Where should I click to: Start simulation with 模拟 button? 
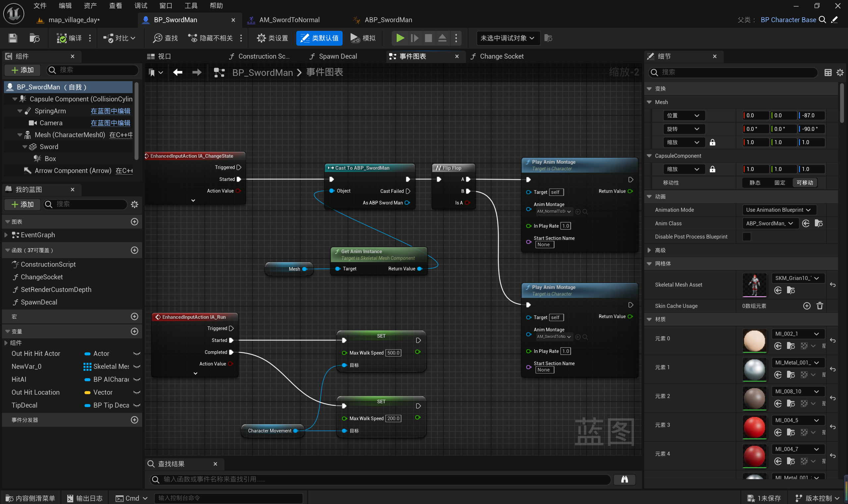tap(363, 38)
